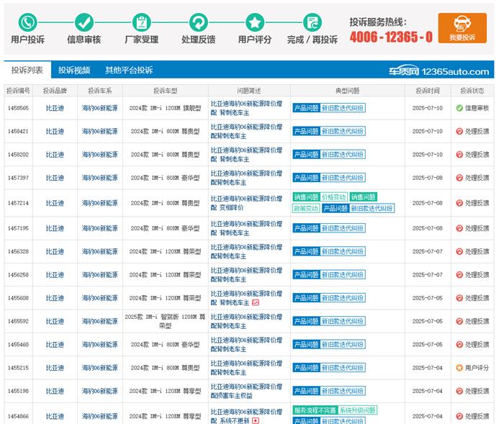Screen dimensions: 504x424
Task: Click the 政策变动 tag in row 1457214
Action: click(306, 208)
